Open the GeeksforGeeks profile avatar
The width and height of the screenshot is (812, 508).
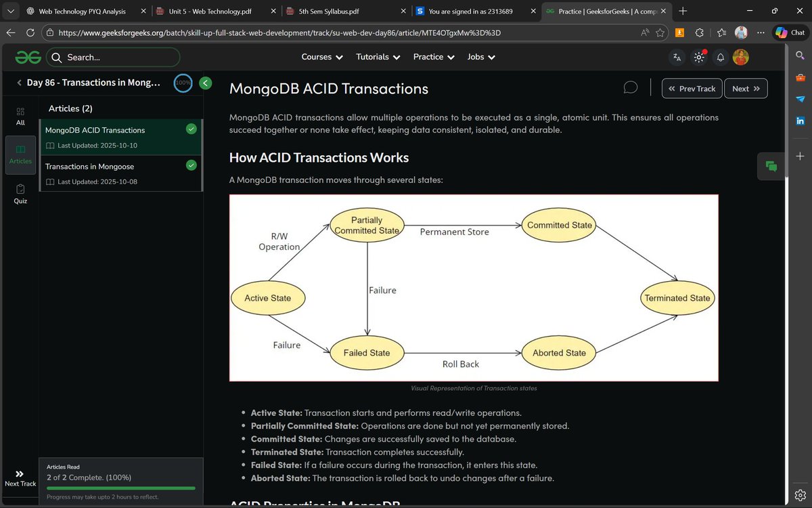coord(741,58)
